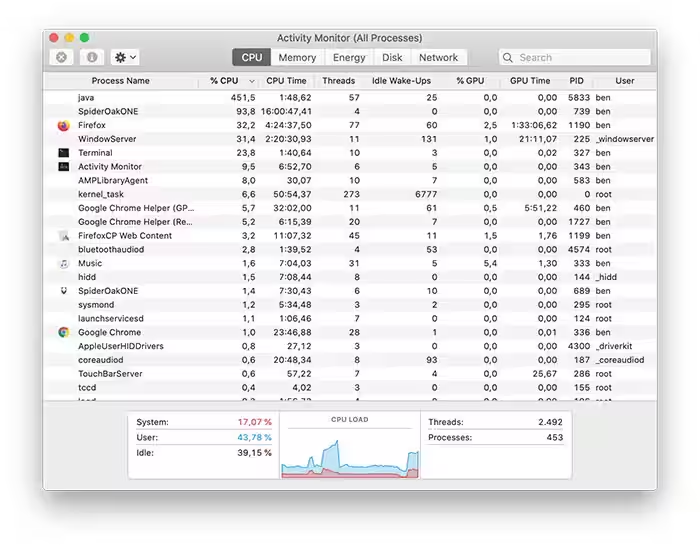Sort by Idle Wake-Ups column
Viewport: 700px width, 547px height.
[401, 81]
